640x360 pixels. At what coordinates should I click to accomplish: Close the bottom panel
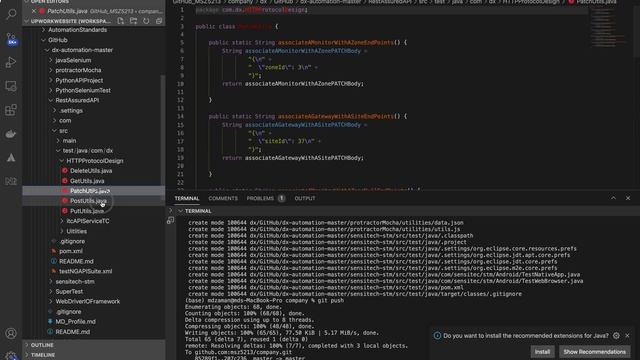pos(628,198)
